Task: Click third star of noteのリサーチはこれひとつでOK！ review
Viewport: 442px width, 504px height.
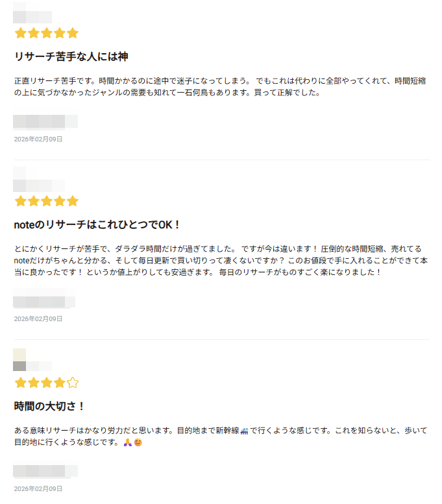Action: pos(46,201)
